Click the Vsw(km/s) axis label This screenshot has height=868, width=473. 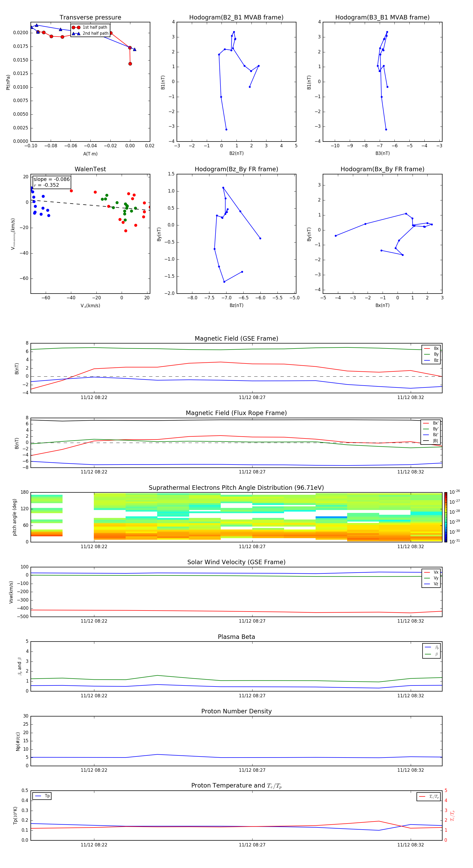coord(11,592)
